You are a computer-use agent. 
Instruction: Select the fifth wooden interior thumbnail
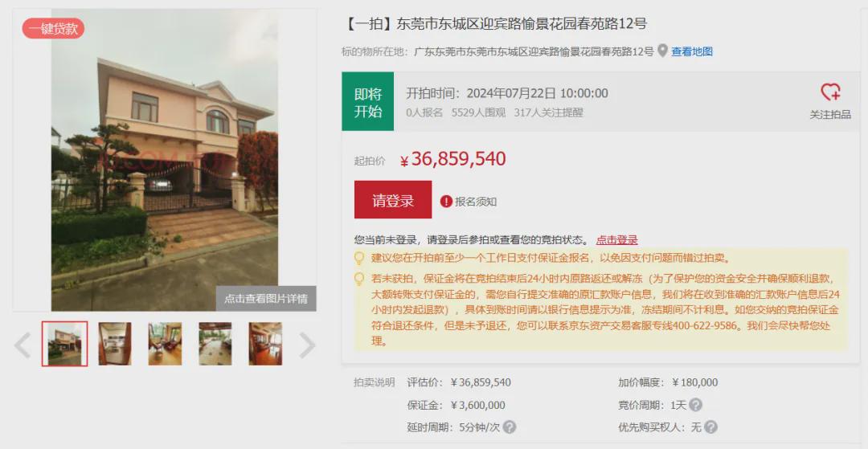coord(265,344)
